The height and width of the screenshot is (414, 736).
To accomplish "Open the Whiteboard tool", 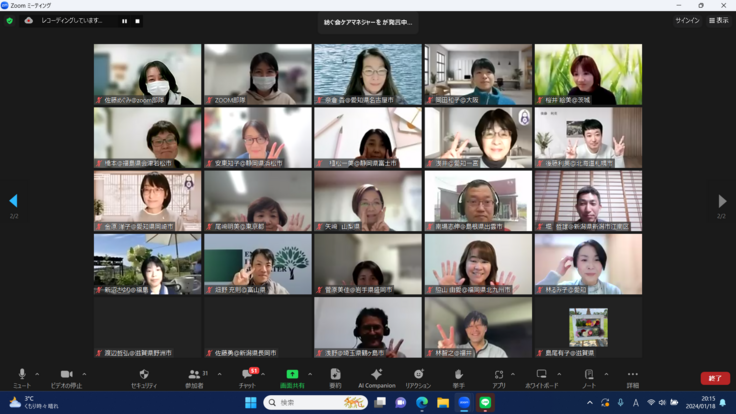I will point(541,376).
